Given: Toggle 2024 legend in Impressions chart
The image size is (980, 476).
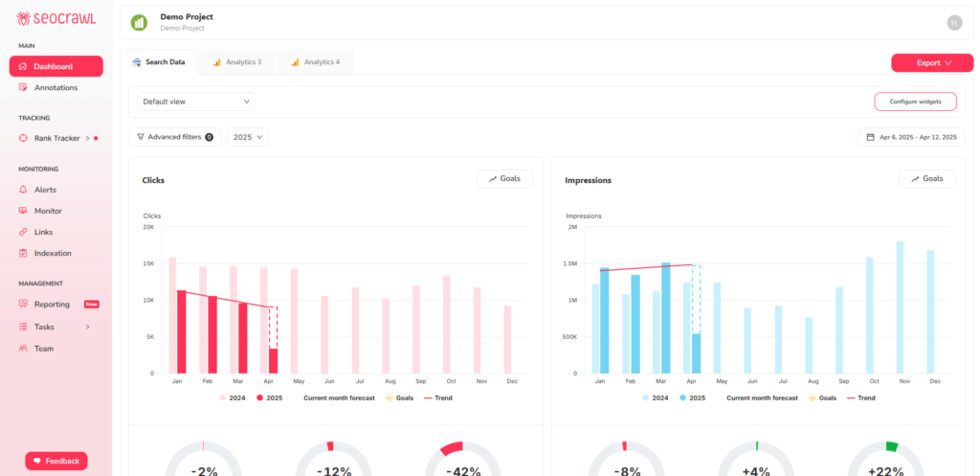Looking at the screenshot, I should [655, 397].
